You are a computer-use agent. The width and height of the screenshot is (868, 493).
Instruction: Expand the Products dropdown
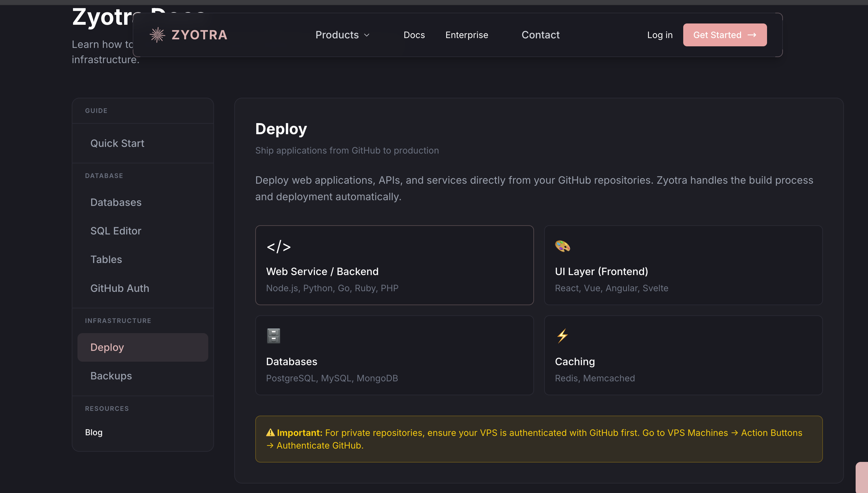click(342, 35)
